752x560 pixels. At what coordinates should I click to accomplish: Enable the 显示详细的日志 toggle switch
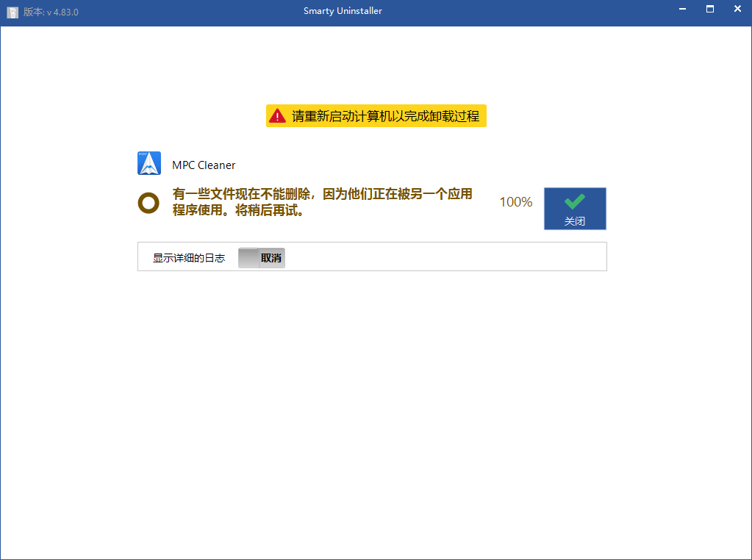[x=261, y=257]
